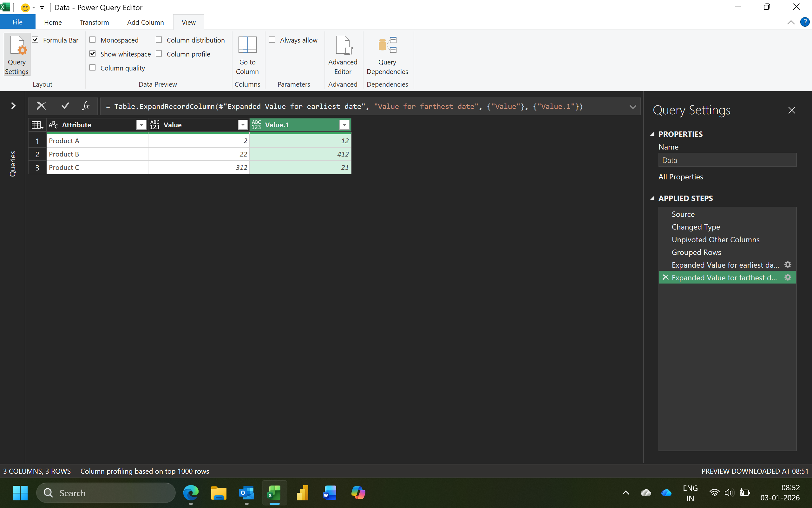Open the Quick Access Toolbar customize dropdown
The width and height of the screenshot is (812, 508).
[x=42, y=8]
